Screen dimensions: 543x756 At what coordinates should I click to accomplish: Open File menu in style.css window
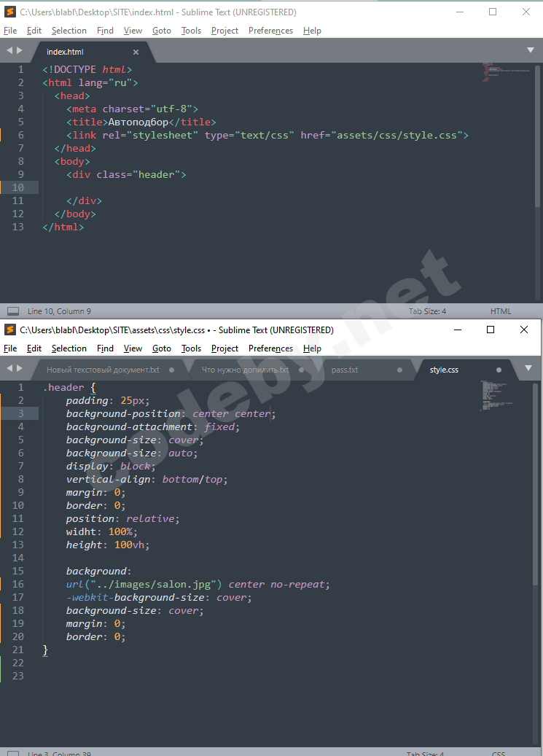pos(10,348)
